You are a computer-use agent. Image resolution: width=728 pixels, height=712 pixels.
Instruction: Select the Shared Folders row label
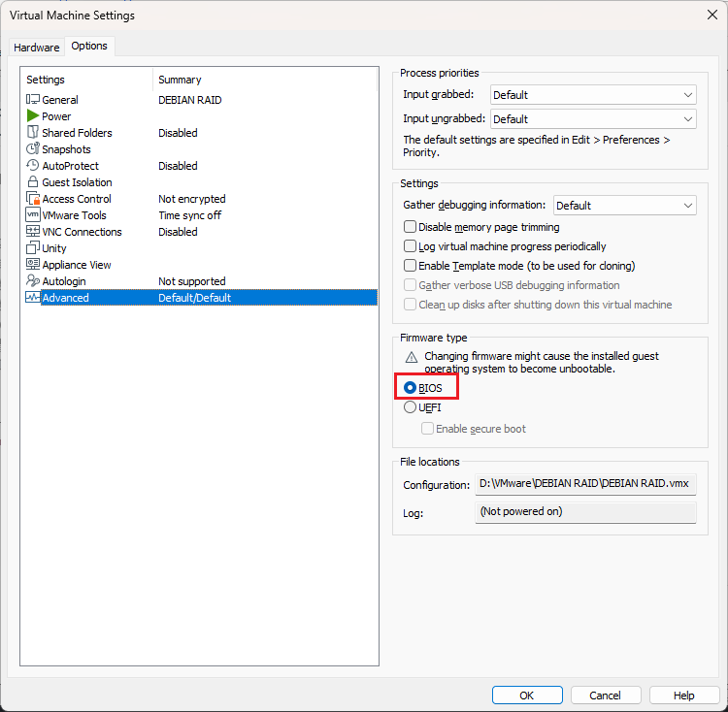[x=77, y=133]
